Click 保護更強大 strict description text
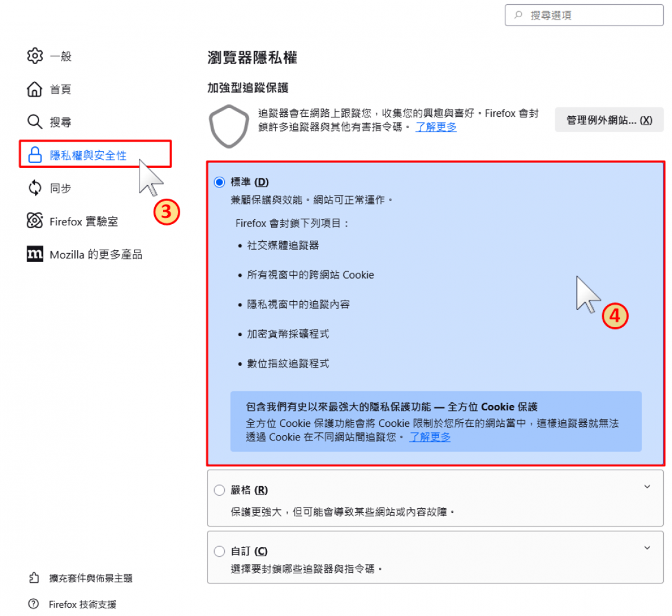 (342, 512)
